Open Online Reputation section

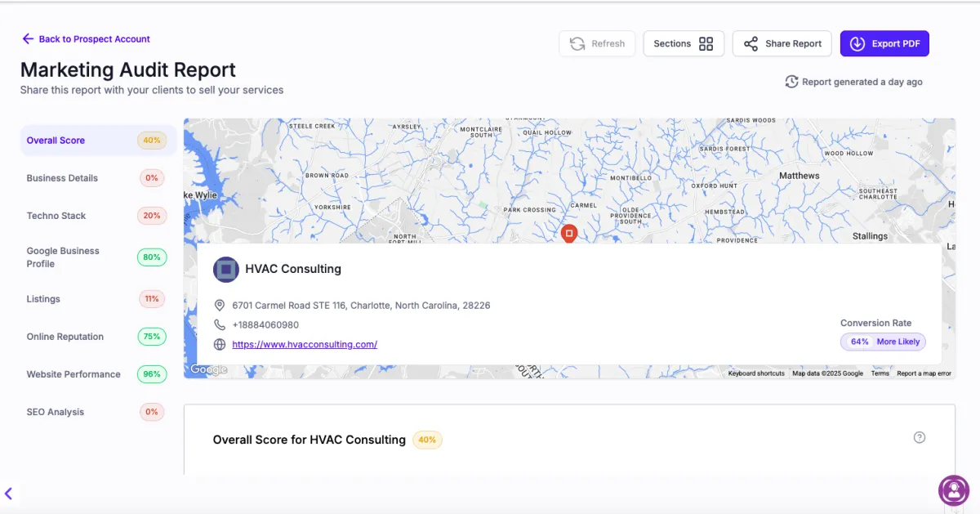point(98,337)
